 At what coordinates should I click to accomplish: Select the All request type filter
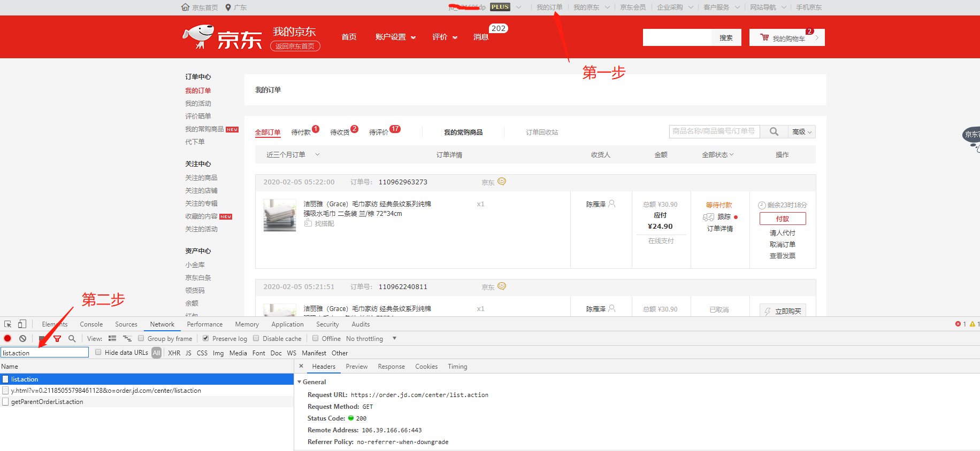(x=156, y=353)
